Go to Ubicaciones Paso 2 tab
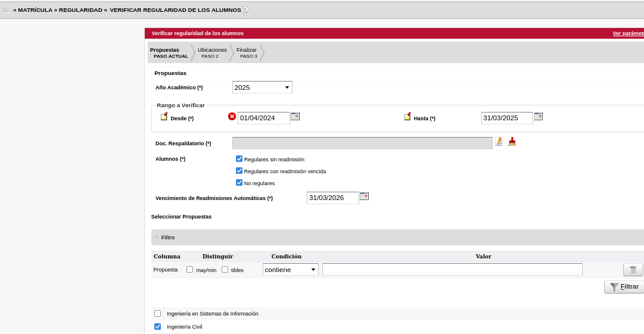This screenshot has width=644, height=334. [212, 52]
